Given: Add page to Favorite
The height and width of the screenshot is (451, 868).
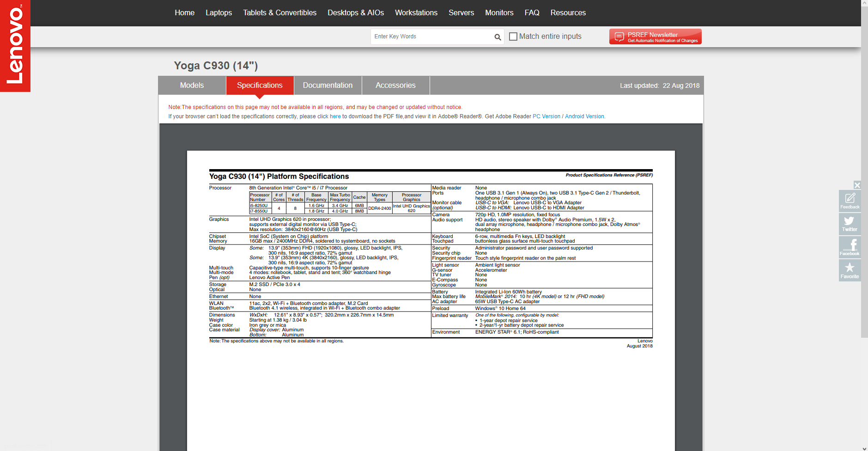Looking at the screenshot, I should 850,270.
